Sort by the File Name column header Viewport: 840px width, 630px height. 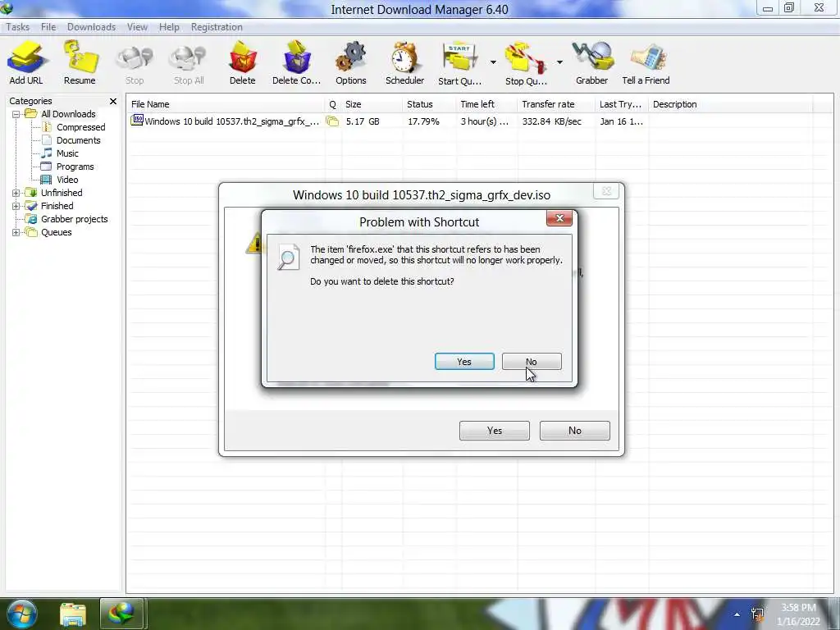[226, 104]
